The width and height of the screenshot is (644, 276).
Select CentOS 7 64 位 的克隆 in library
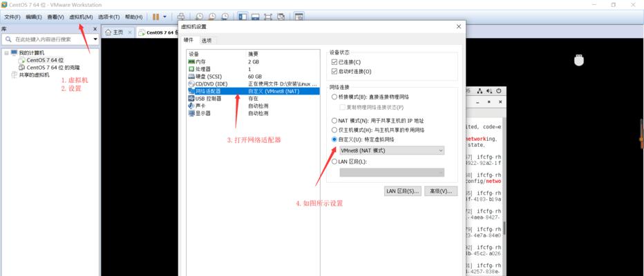53,68
